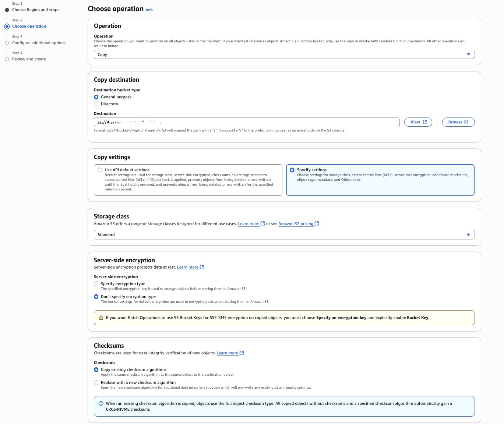
Task: Select Replace with a new checksum algorithm
Action: coord(96,383)
